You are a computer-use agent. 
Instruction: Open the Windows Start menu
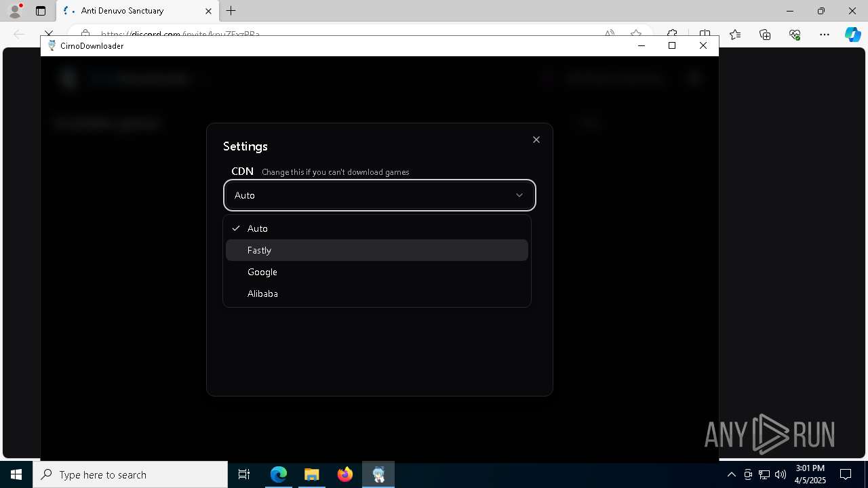coord(16,474)
